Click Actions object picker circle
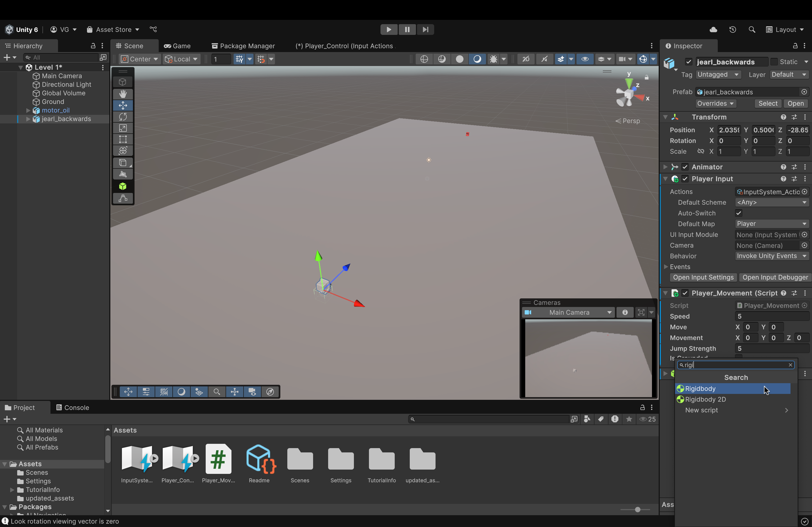 tap(804, 192)
